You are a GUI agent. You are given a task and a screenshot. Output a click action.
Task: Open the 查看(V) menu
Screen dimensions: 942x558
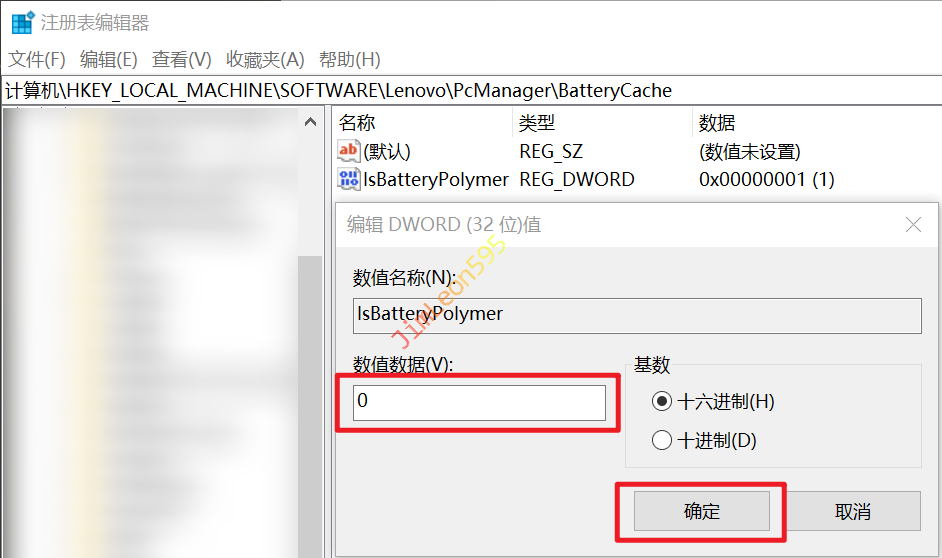(182, 60)
